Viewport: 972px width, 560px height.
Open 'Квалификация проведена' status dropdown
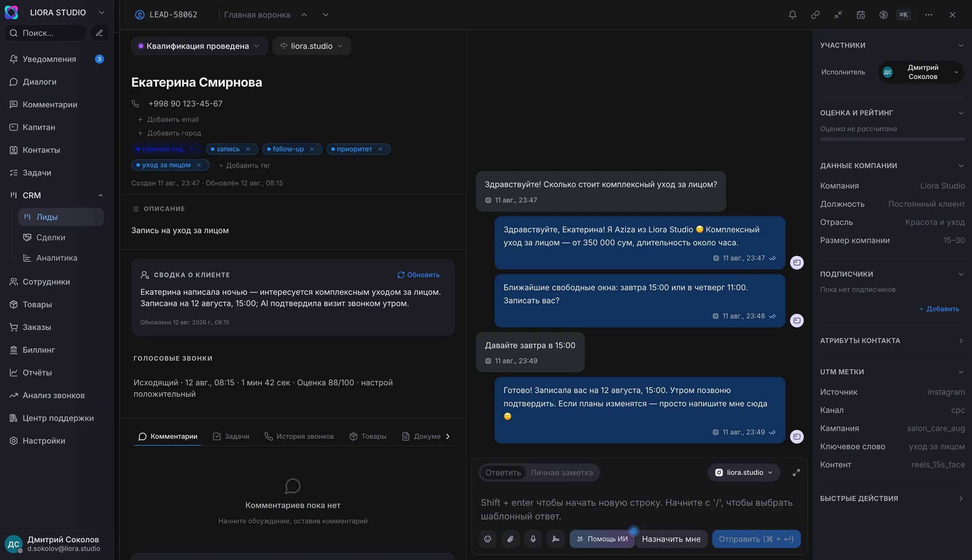(x=199, y=46)
